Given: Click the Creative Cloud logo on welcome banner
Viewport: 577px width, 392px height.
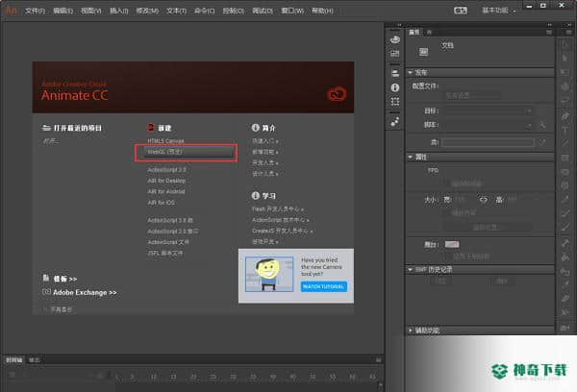Looking at the screenshot, I should (337, 94).
